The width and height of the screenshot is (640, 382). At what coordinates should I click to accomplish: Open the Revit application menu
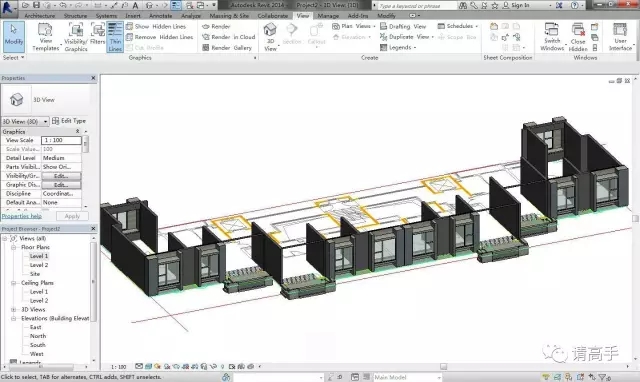[8, 7]
